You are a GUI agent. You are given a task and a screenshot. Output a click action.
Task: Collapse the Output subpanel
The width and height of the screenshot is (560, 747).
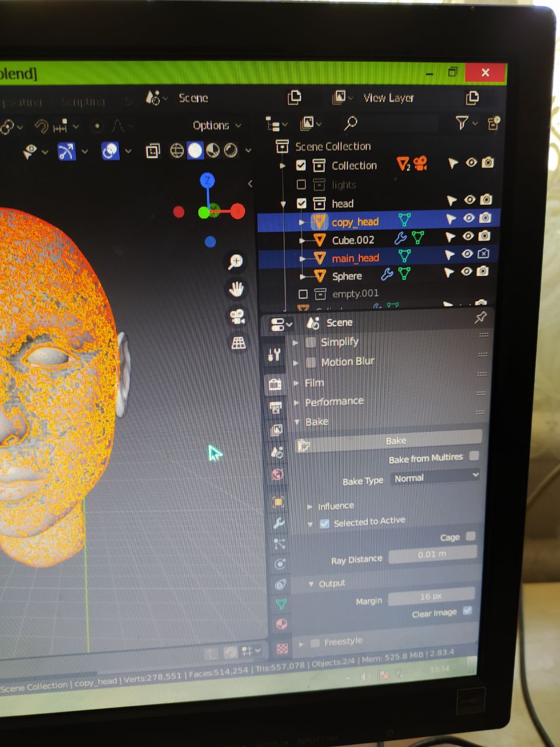coord(311,584)
